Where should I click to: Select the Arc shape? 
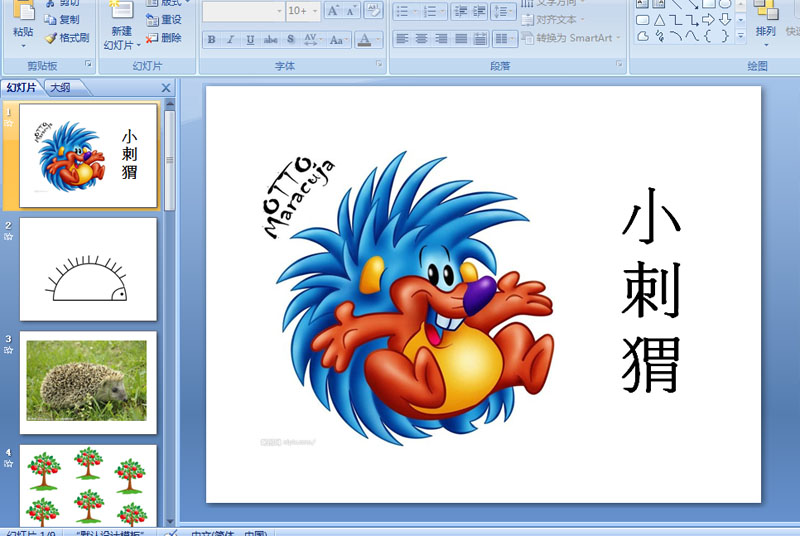point(675,36)
